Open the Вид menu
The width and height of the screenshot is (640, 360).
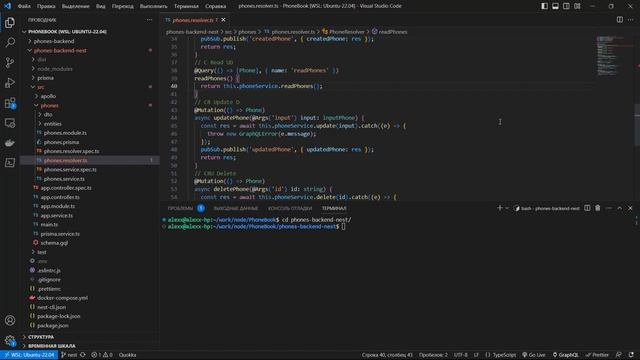point(100,6)
